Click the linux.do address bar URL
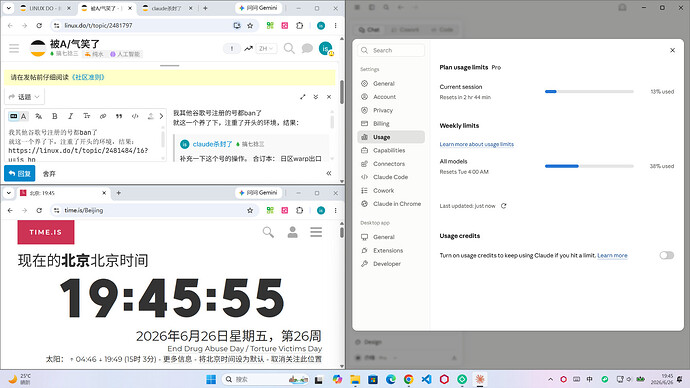The image size is (690, 388). tap(98, 26)
